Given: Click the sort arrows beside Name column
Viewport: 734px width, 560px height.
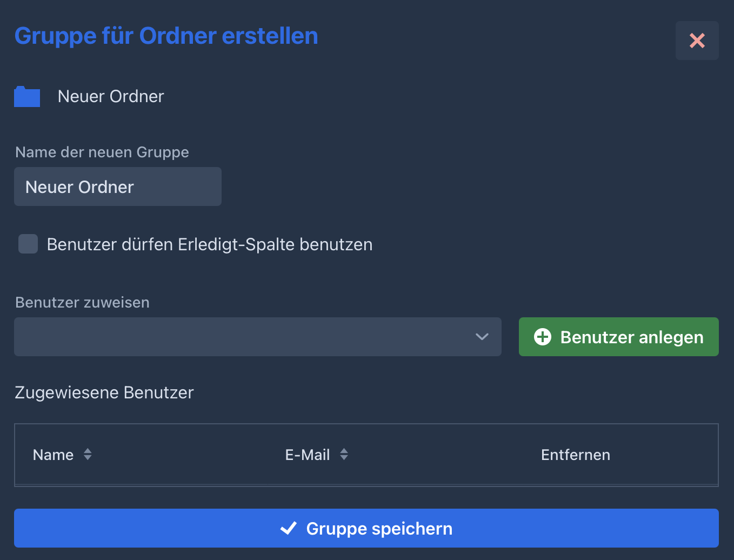Looking at the screenshot, I should pos(88,455).
